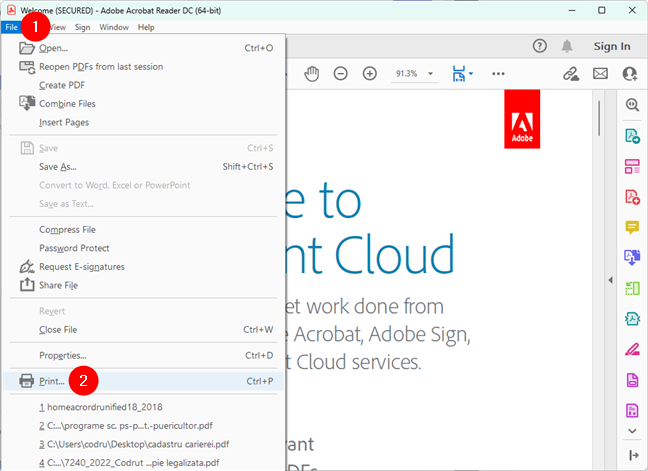648x471 pixels.
Task: Open the notifications bell
Action: click(x=568, y=46)
